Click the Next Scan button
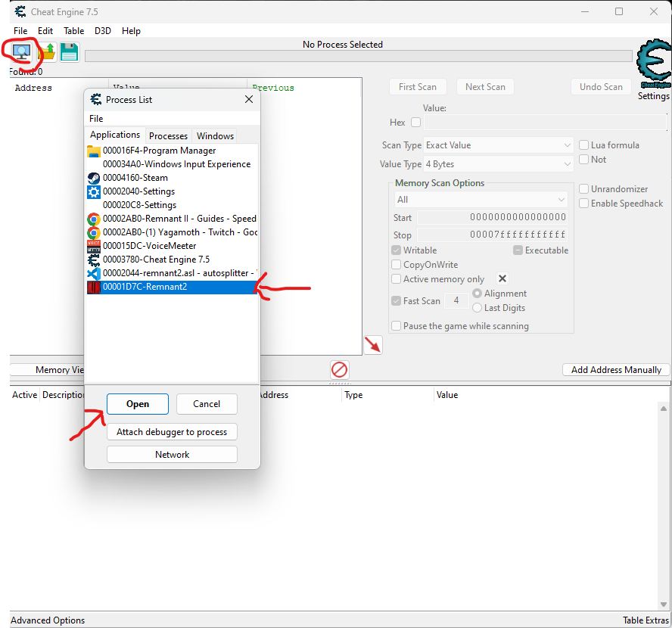Viewport: 672px width, 628px height. pos(485,87)
